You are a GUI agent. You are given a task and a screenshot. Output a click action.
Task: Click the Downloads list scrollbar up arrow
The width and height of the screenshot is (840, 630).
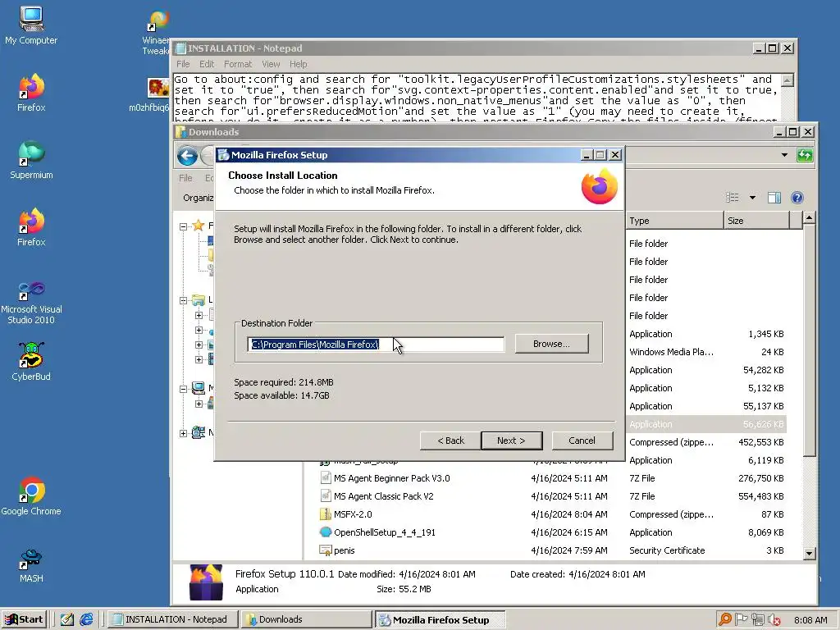pos(810,217)
